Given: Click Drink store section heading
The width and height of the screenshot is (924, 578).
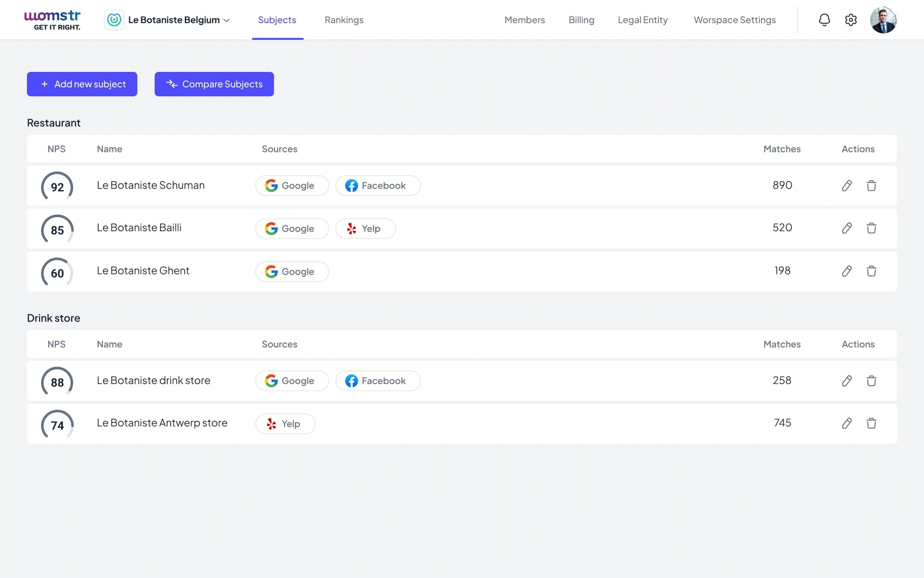Looking at the screenshot, I should click(x=53, y=318).
